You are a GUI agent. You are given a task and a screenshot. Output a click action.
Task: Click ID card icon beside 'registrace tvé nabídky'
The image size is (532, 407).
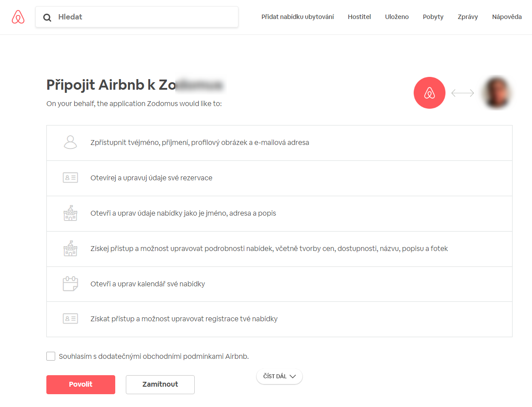click(70, 319)
